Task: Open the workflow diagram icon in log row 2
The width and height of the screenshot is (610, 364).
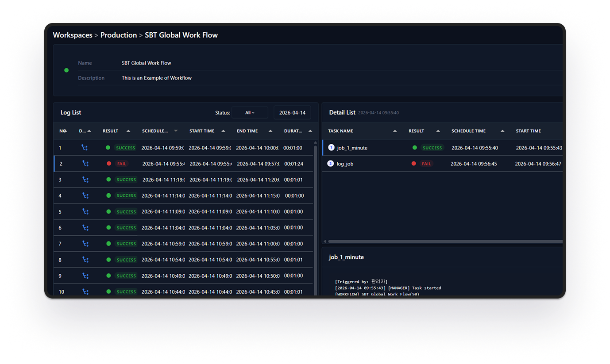Action: [x=85, y=164]
